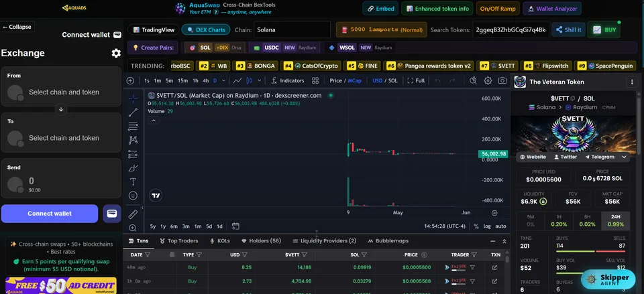Image resolution: width=644 pixels, height=294 pixels.
Task: Open date range calendar in DATE column
Action: tap(172, 254)
